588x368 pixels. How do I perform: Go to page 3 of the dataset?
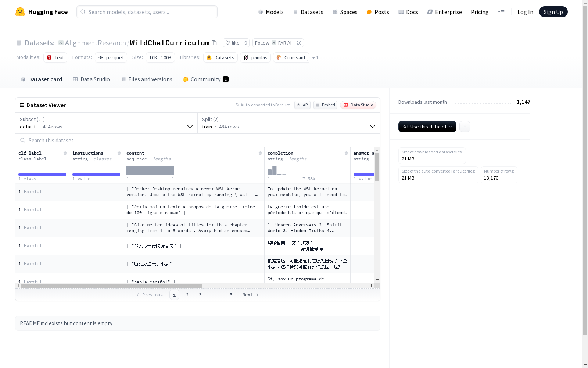200,295
